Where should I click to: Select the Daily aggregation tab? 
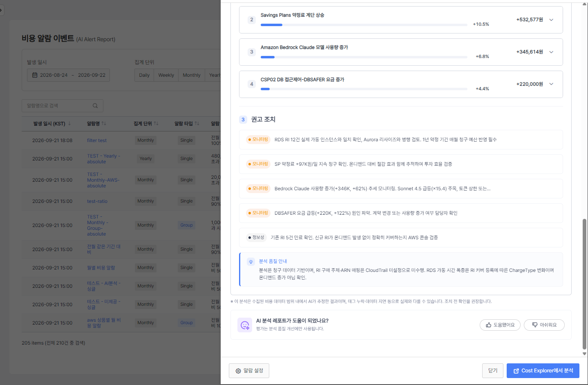[x=144, y=75]
